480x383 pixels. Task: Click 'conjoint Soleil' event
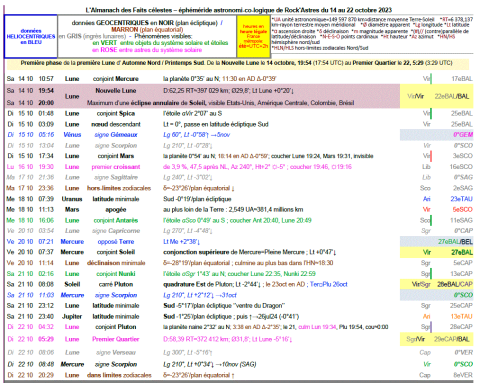[116, 252]
